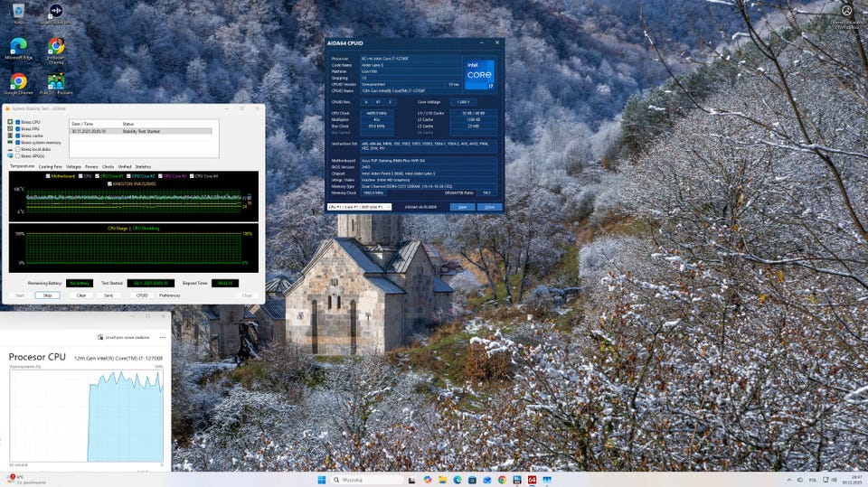Switch to the Cooling Fans tab
This screenshot has width=868, height=487.
pos(51,166)
